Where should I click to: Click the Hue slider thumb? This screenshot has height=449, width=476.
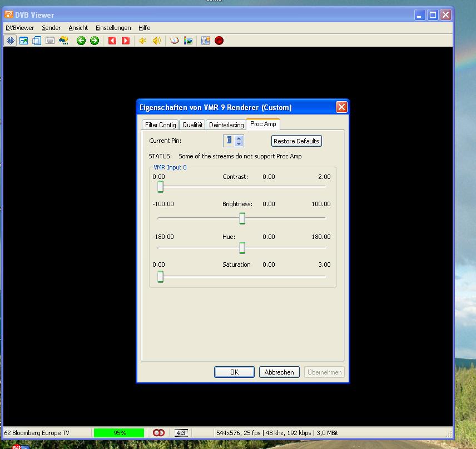242,248
